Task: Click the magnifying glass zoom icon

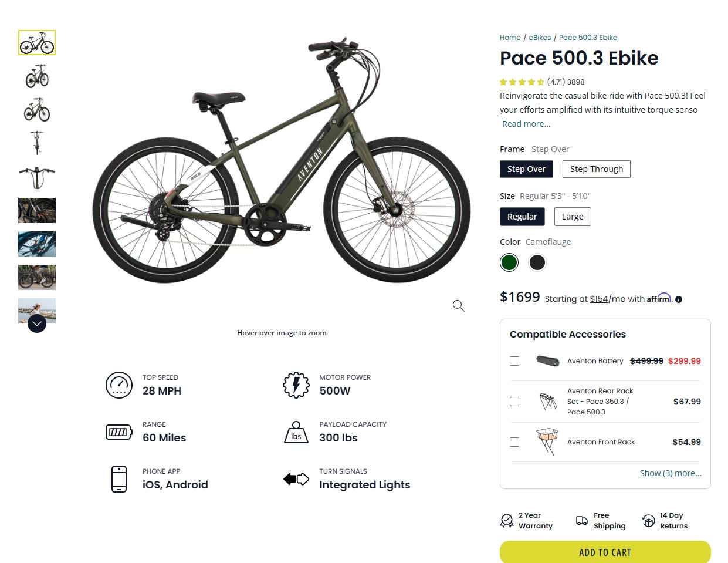Action: pyautogui.click(x=458, y=305)
